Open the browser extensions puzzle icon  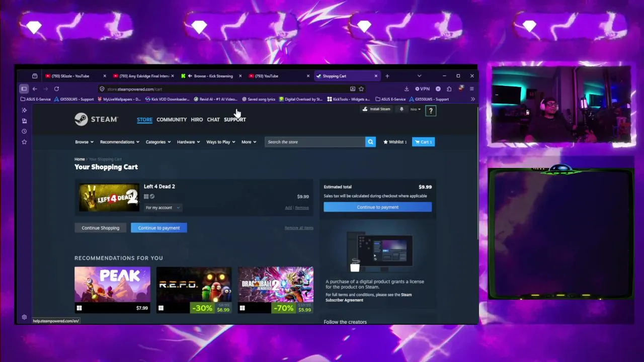click(x=449, y=89)
